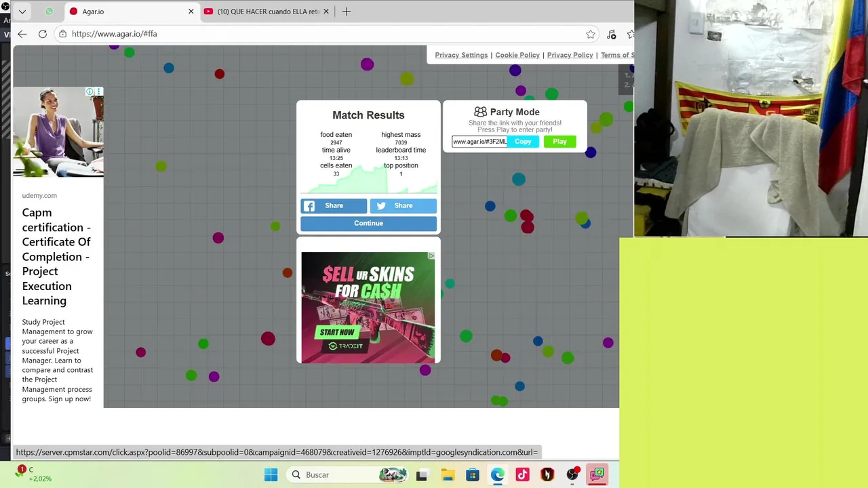Click the green Play button
The height and width of the screenshot is (488, 868).
[x=559, y=142]
